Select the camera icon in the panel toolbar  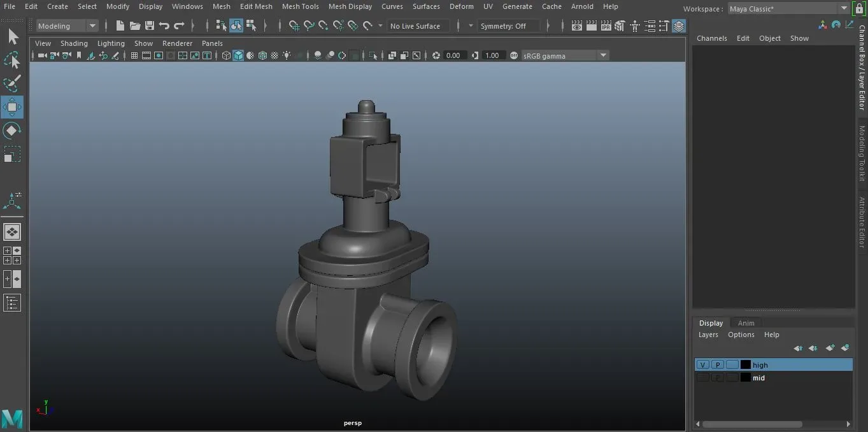coord(42,55)
